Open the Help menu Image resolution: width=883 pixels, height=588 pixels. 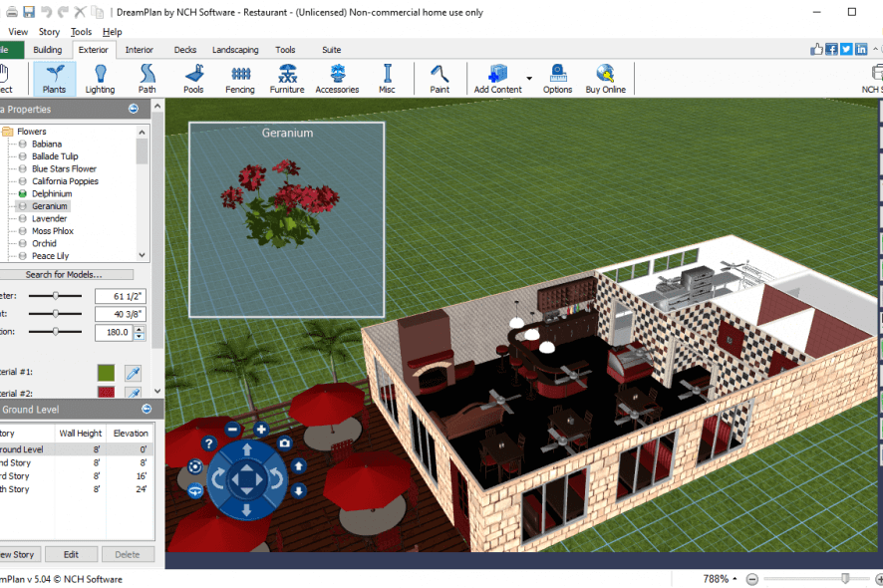[x=112, y=32]
